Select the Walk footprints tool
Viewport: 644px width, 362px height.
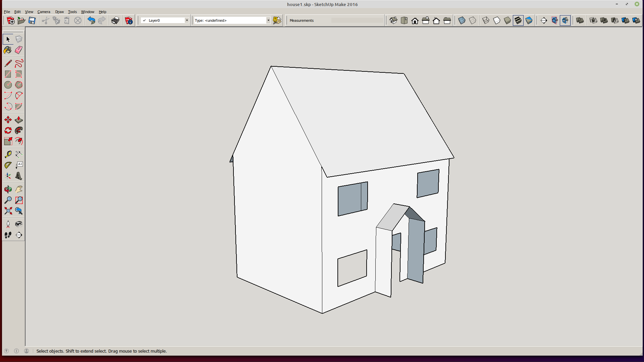pyautogui.click(x=8, y=235)
